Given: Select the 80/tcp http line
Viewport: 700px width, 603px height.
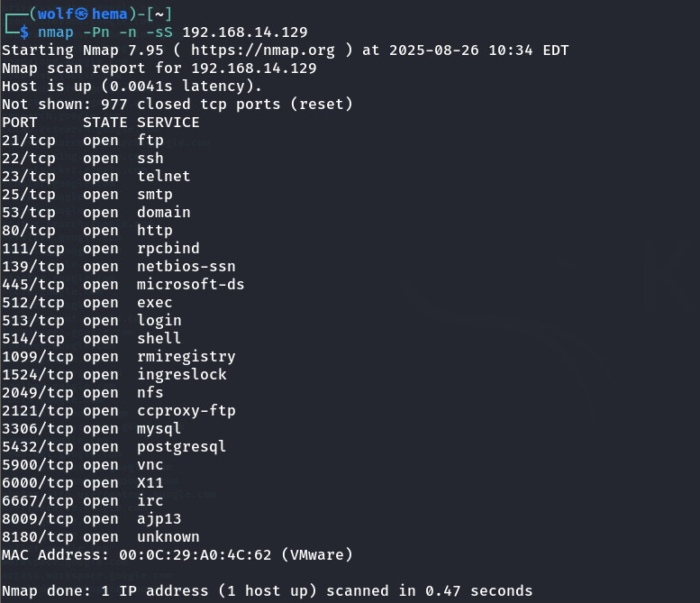Looking at the screenshot, I should [x=86, y=231].
